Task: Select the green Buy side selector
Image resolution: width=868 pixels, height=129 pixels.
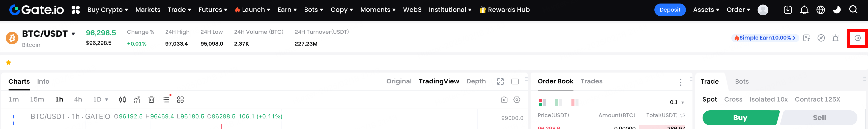Action: coord(740,118)
